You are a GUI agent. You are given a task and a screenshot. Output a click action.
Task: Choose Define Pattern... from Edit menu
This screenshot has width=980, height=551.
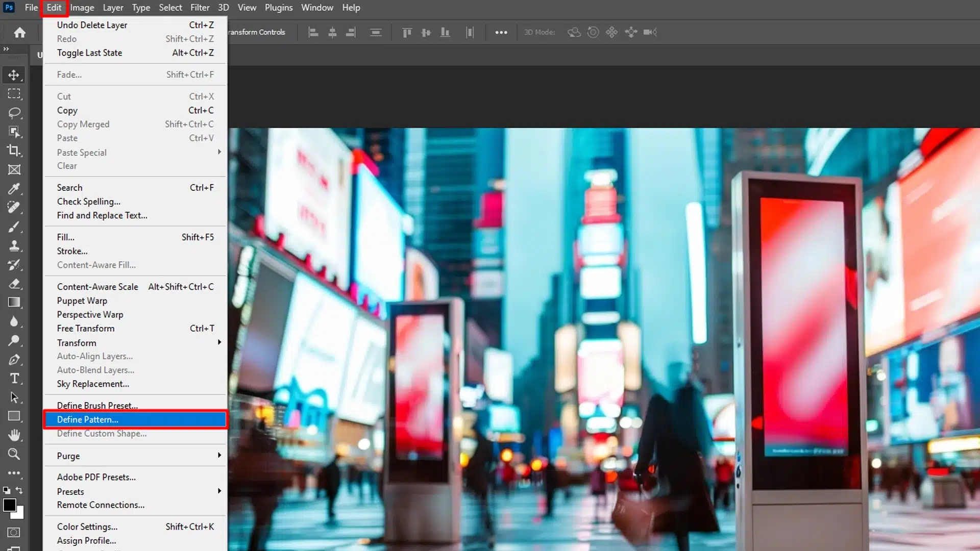[x=135, y=419]
